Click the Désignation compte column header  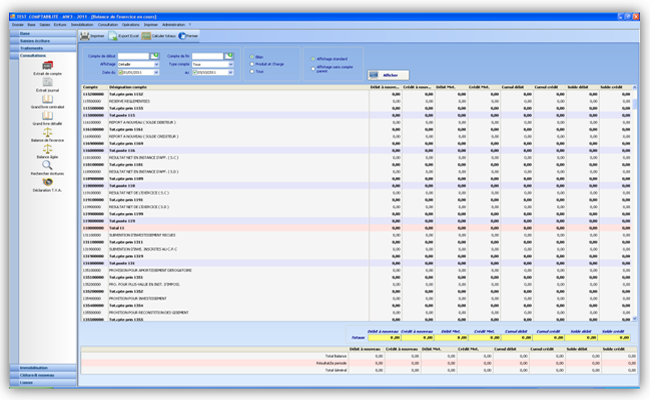pyautogui.click(x=238, y=87)
